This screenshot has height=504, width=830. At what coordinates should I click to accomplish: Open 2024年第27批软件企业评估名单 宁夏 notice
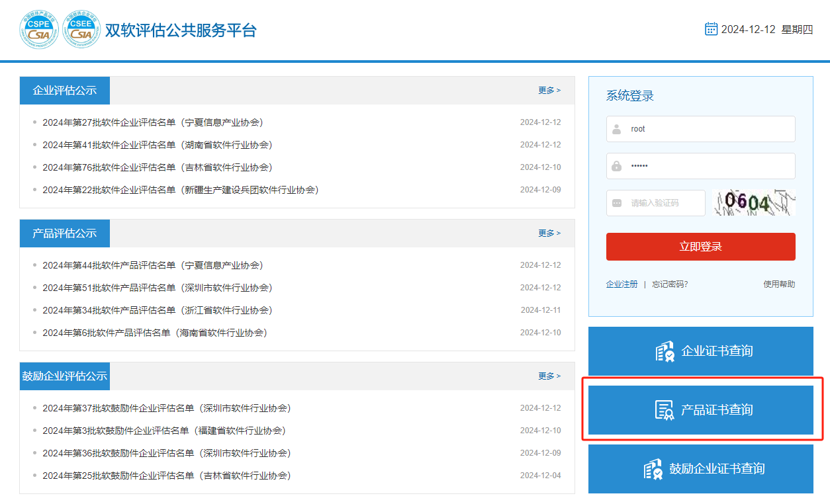pos(152,122)
